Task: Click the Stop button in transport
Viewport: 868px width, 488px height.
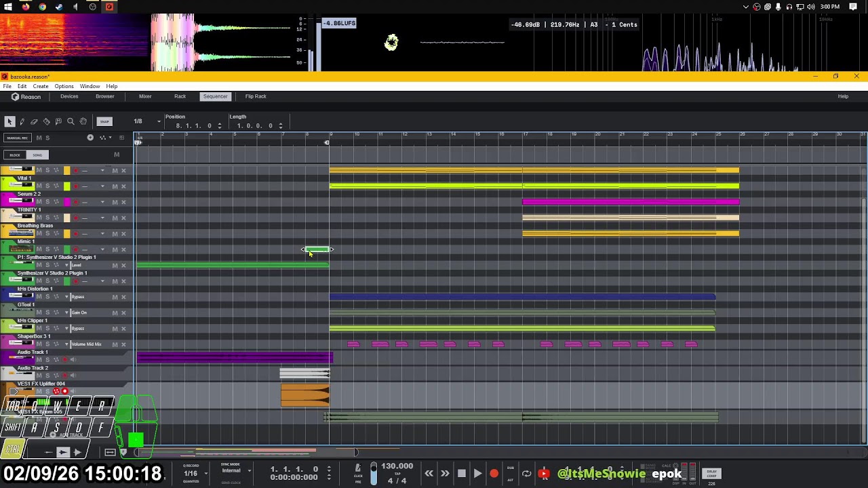Action: point(461,474)
